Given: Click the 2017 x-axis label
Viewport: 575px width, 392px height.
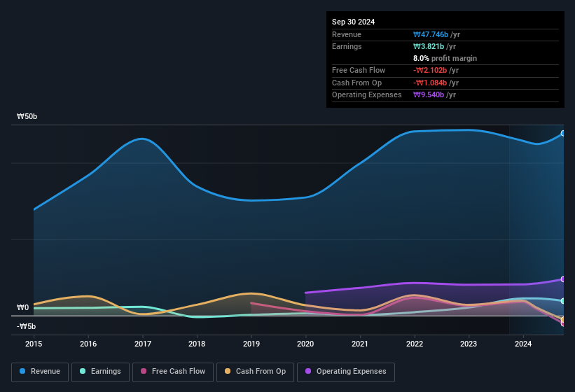Looking at the screenshot, I should (143, 344).
